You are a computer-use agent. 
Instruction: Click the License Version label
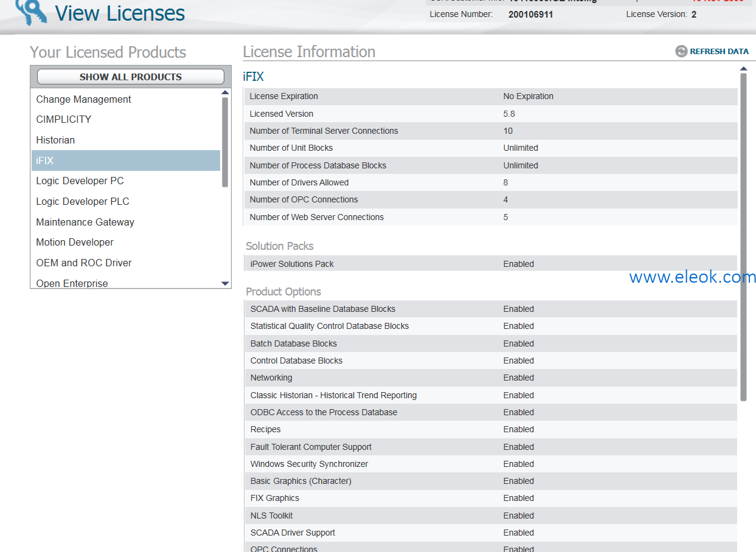[657, 14]
